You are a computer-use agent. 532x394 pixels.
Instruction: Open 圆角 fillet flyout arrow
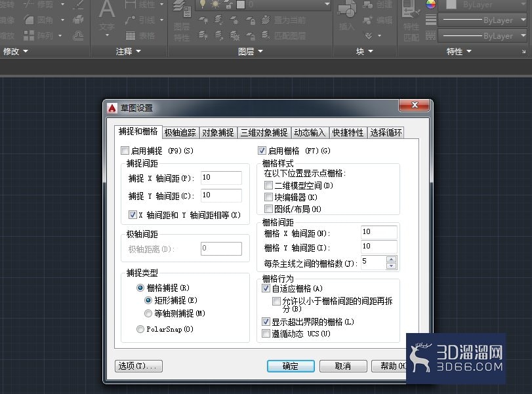pyautogui.click(x=62, y=20)
